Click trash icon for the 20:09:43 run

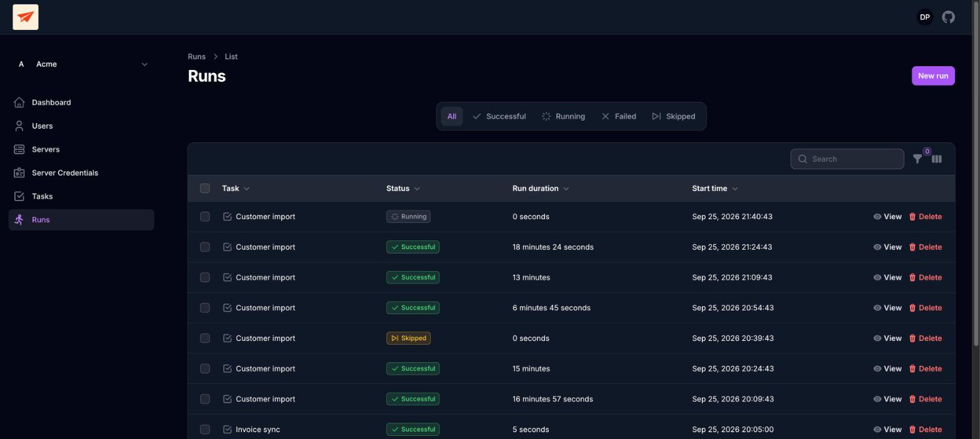912,399
